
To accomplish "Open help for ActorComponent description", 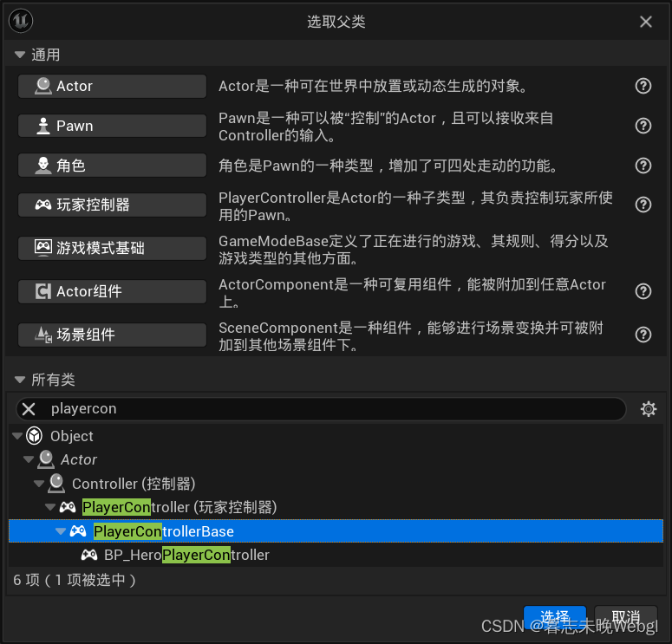I will coord(643,291).
